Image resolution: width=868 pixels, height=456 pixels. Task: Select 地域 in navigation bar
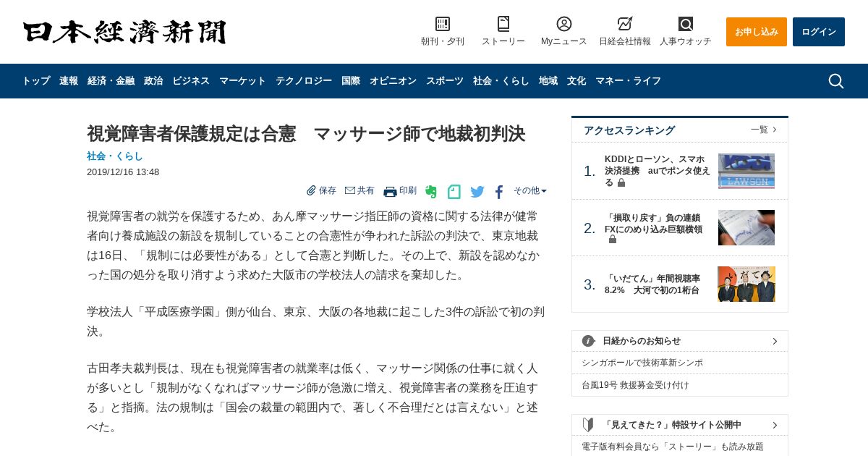click(548, 81)
